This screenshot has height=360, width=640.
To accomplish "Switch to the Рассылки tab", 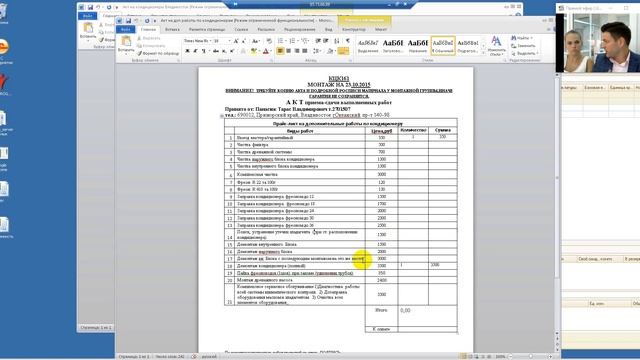I will point(266,29).
